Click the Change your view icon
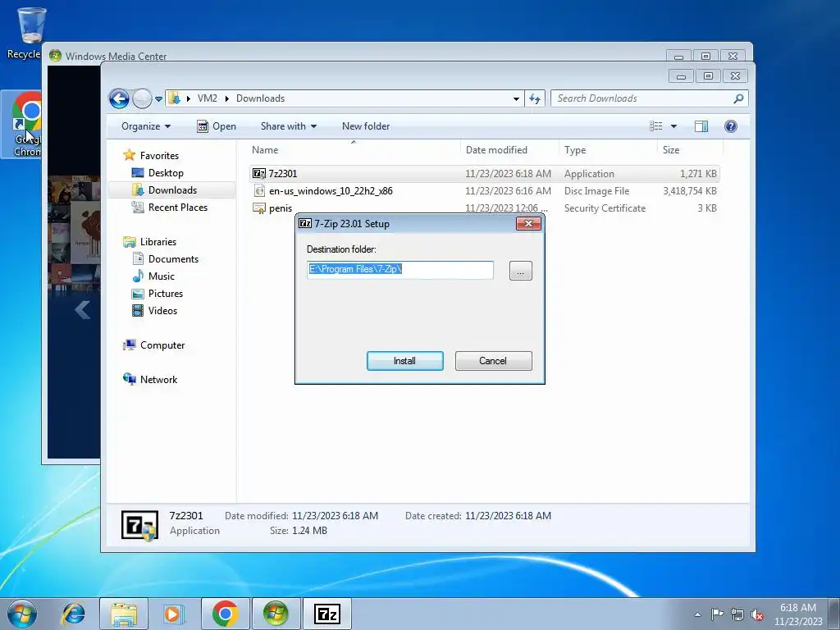840x630 pixels. pos(656,126)
